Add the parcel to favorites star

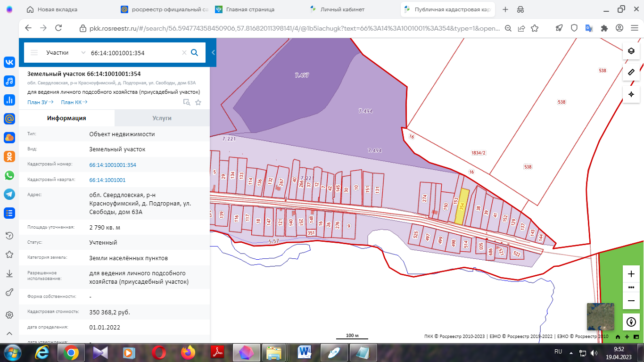pos(198,102)
